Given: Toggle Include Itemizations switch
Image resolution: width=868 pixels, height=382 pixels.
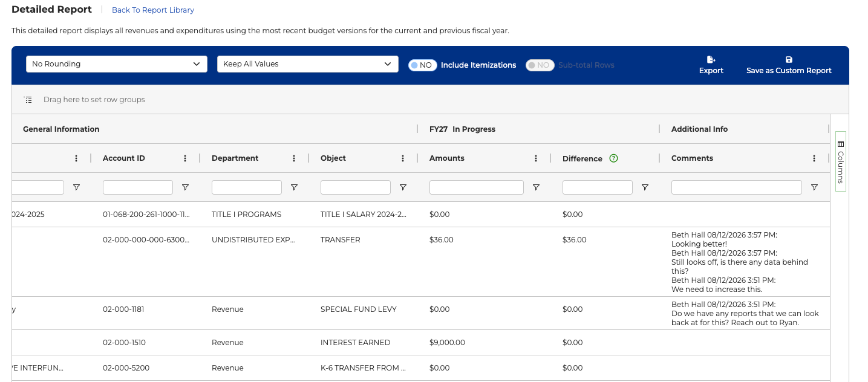Looking at the screenshot, I should tap(423, 65).
